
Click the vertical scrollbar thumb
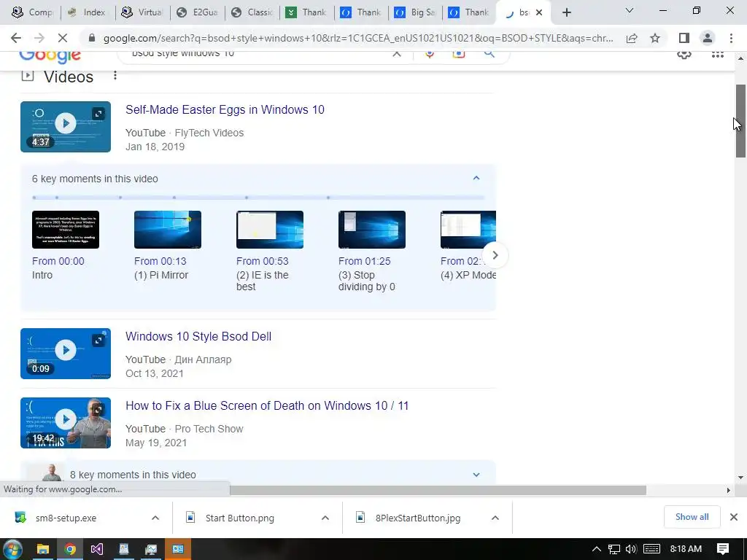coord(740,121)
